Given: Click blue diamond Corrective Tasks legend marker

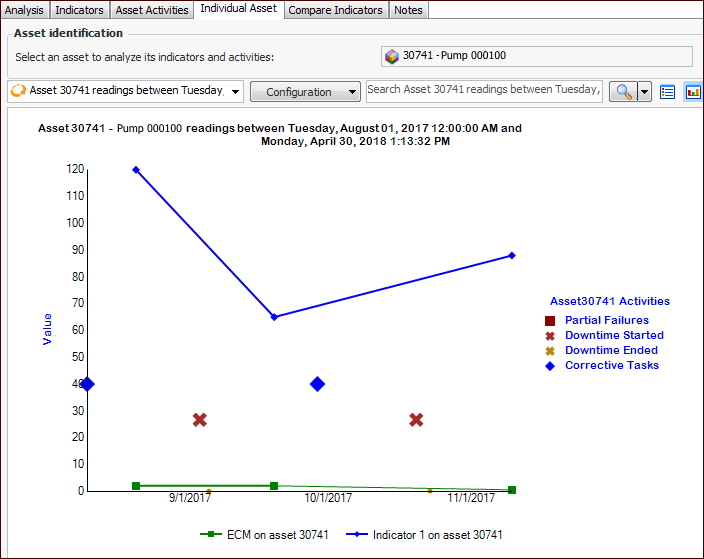Looking at the screenshot, I should pyautogui.click(x=550, y=366).
